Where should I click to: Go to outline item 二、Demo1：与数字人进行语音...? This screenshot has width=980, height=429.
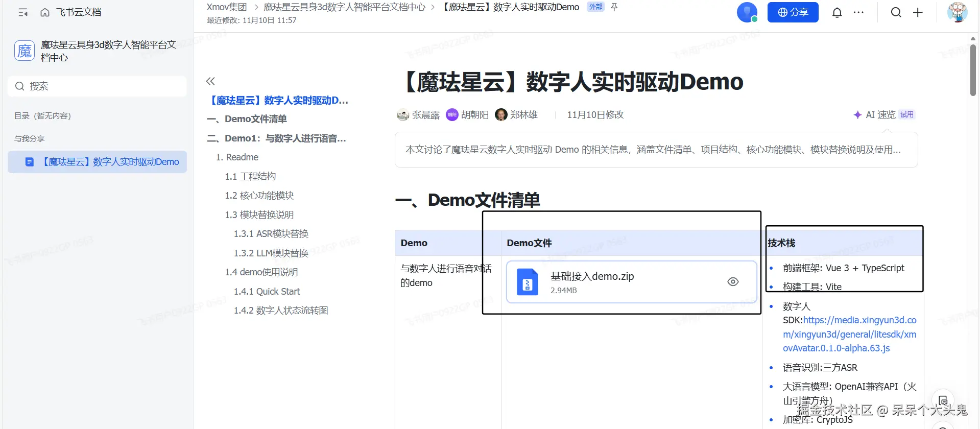(276, 138)
